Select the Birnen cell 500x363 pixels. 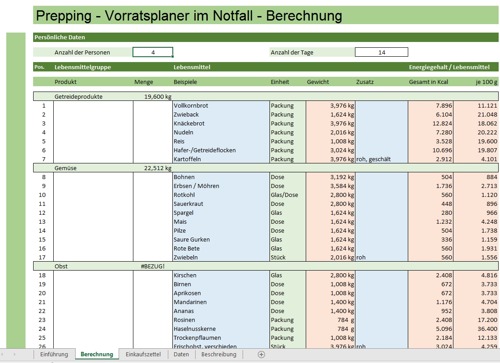pos(221,284)
